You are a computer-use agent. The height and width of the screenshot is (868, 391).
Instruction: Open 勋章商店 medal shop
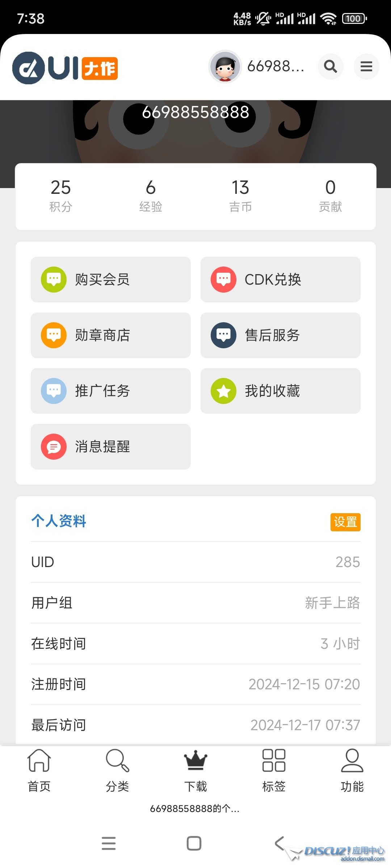pyautogui.click(x=110, y=335)
